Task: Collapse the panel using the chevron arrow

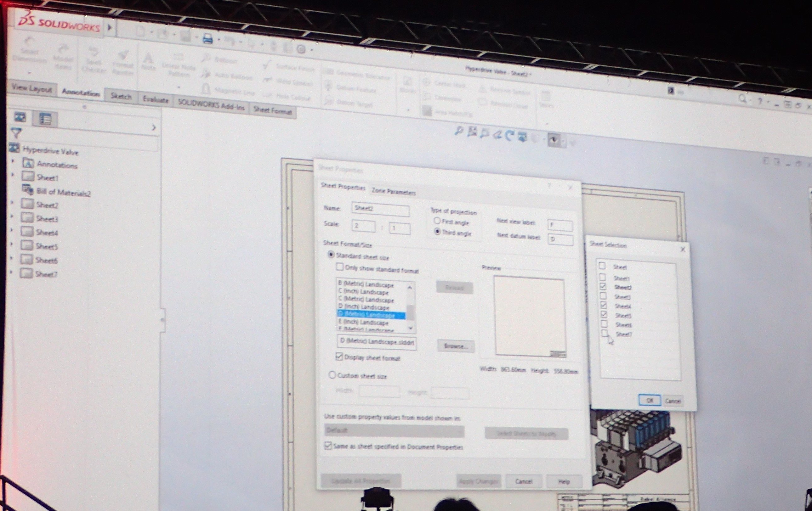Action: click(x=154, y=127)
